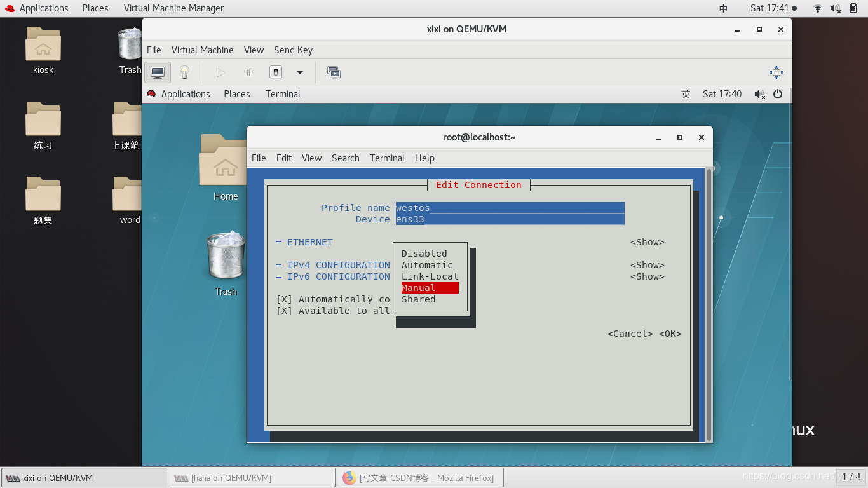This screenshot has width=868, height=488.
Task: Open virtual hardware details lightbulb icon
Action: (185, 72)
